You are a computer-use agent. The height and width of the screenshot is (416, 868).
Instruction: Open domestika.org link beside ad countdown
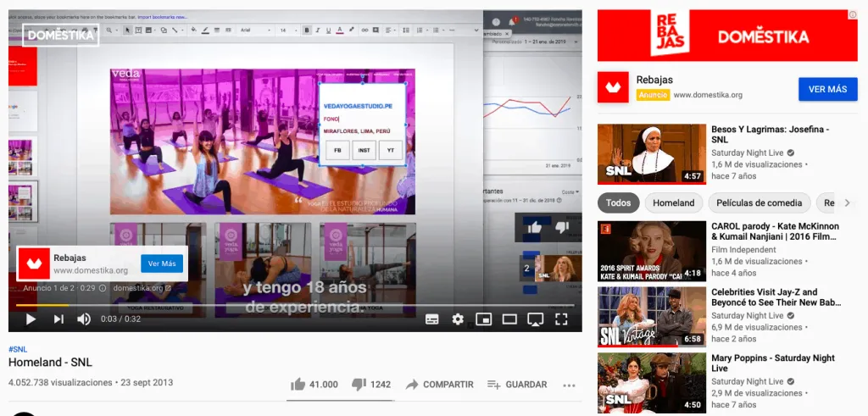[x=142, y=288]
